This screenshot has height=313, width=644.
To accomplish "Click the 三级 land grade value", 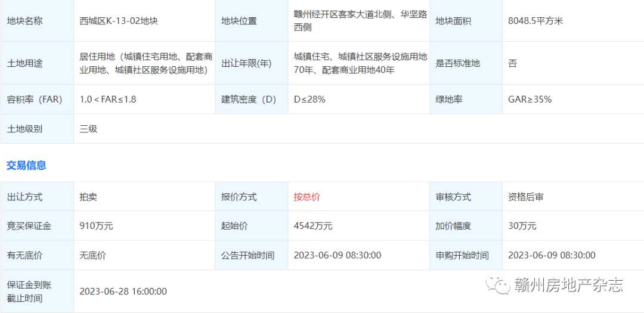I will (88, 129).
